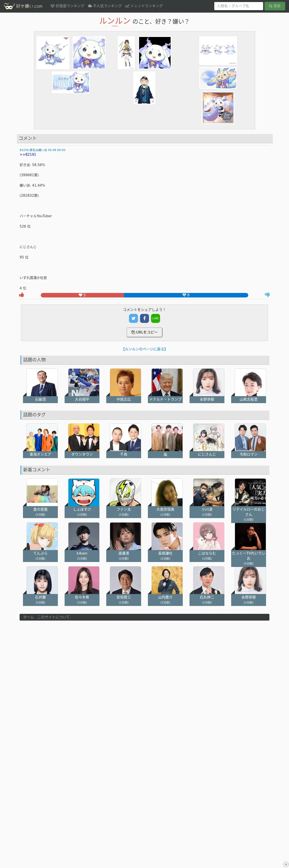Open the 嵐 tag card
Screen dimensions: 289x868
(165, 440)
